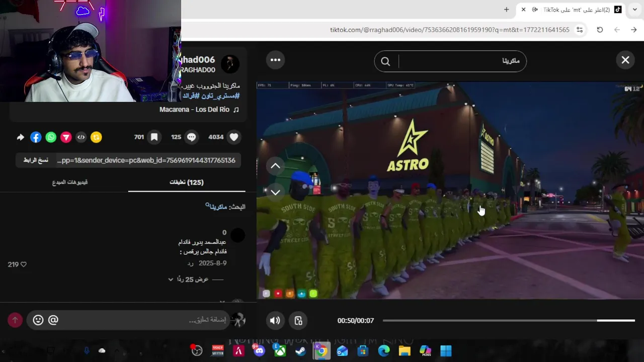
Task: Mute the video sound
Action: pyautogui.click(x=275, y=320)
